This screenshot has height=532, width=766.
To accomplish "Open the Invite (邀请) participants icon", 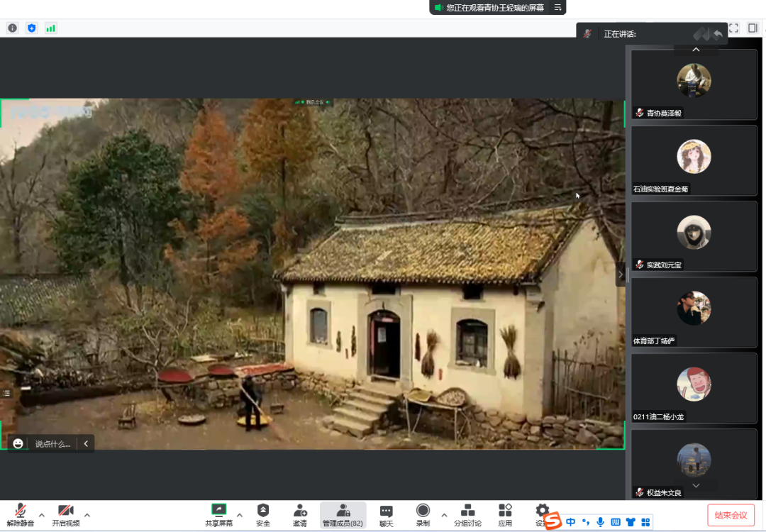I will 300,511.
